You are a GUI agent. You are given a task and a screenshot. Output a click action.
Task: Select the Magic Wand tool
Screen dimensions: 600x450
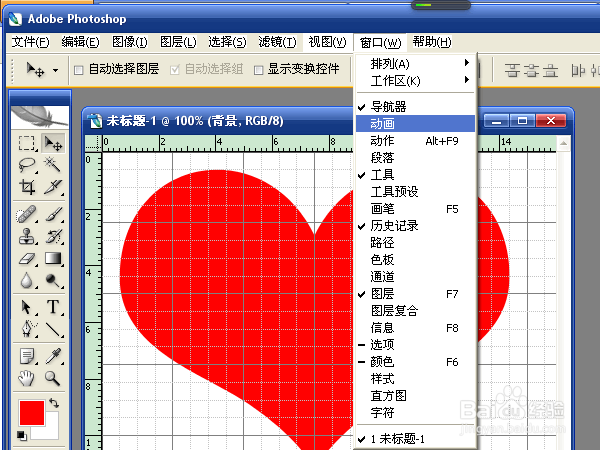(x=53, y=166)
